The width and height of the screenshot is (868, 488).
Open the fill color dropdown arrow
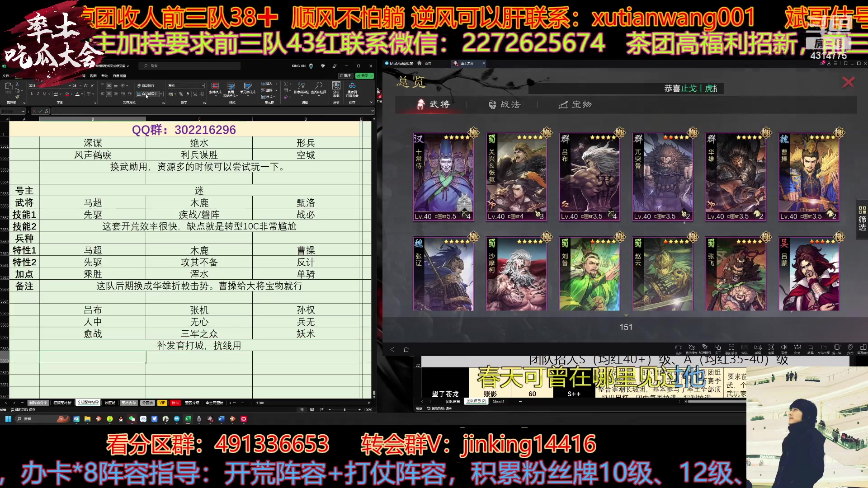71,94
